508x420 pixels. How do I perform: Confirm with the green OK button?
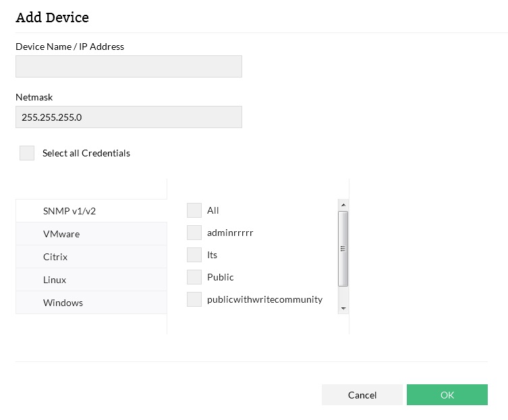point(447,395)
